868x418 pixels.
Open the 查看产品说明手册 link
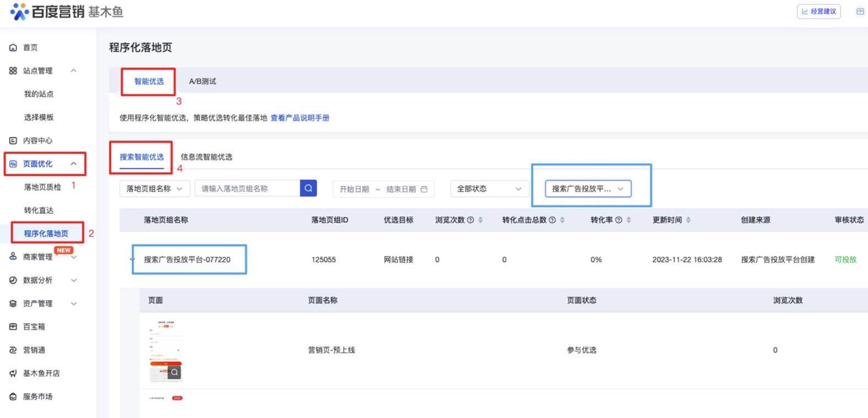click(x=299, y=118)
